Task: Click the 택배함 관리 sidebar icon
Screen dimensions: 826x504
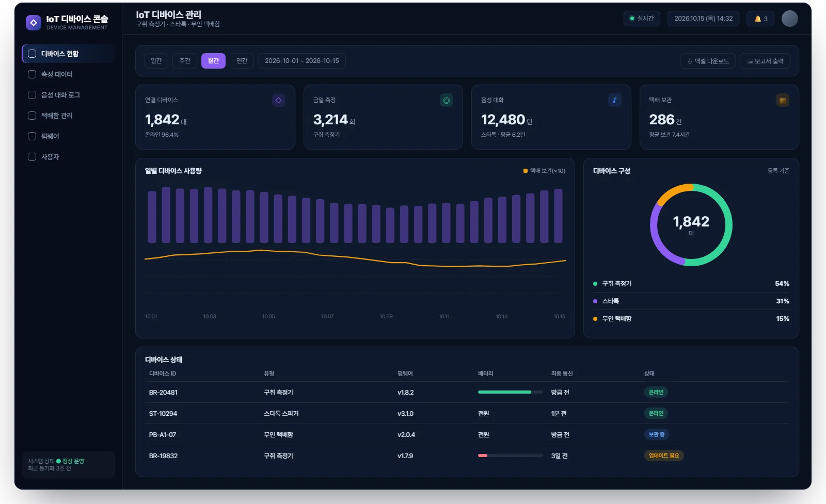Action: coord(32,116)
